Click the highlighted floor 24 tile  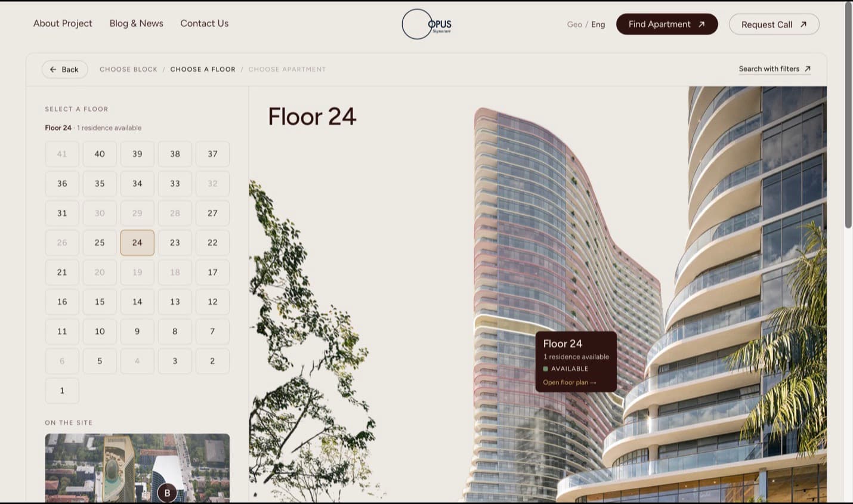pyautogui.click(x=137, y=243)
